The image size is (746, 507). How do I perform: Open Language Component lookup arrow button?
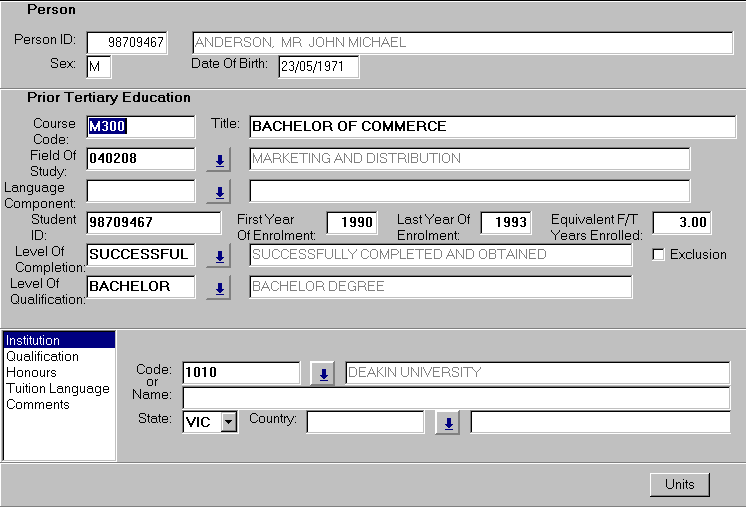click(x=218, y=192)
